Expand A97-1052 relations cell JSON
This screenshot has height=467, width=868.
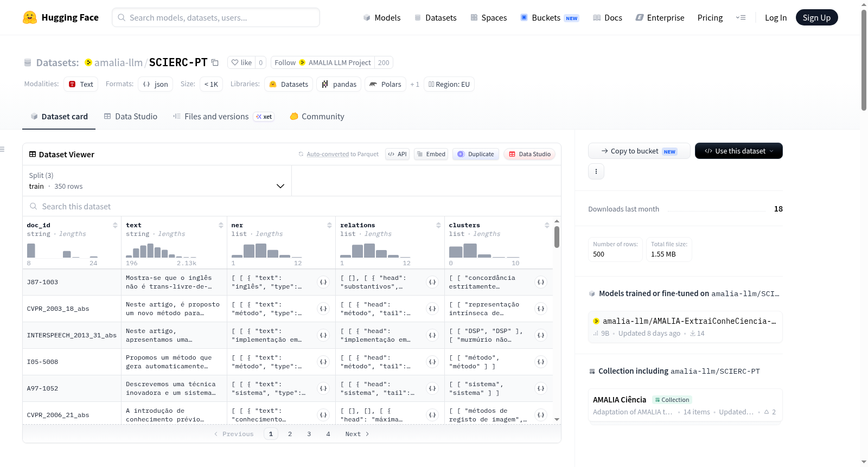coord(432,388)
